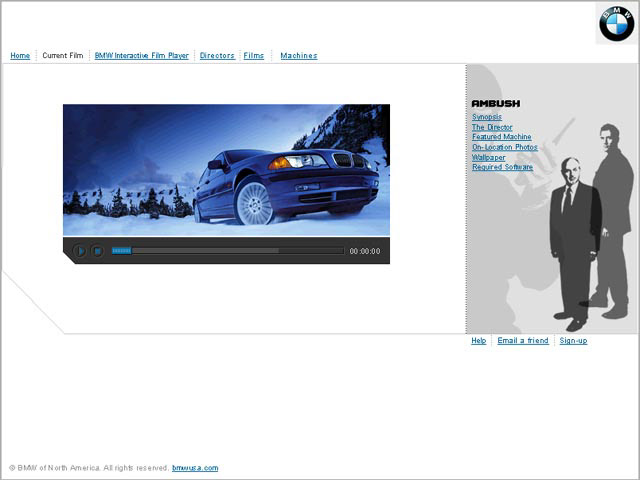Select the Current Film tab

coord(62,56)
